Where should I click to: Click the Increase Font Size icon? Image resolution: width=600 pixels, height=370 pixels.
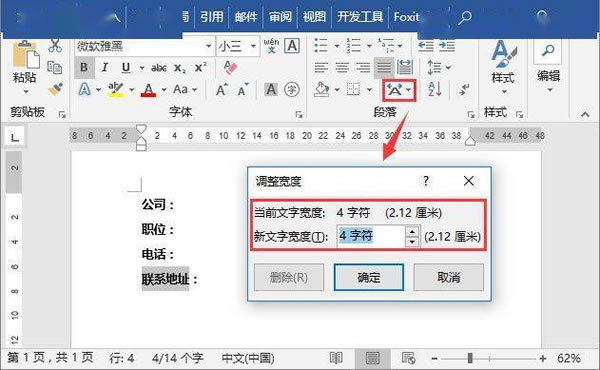(x=222, y=90)
